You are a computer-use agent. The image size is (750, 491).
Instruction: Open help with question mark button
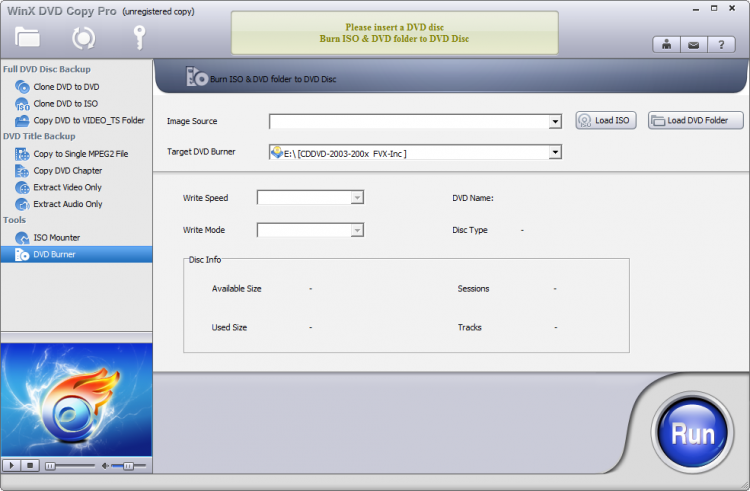(721, 45)
